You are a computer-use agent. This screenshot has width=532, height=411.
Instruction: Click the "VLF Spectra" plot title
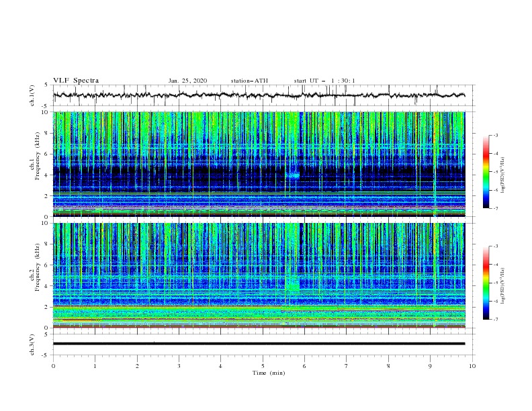[x=76, y=81]
